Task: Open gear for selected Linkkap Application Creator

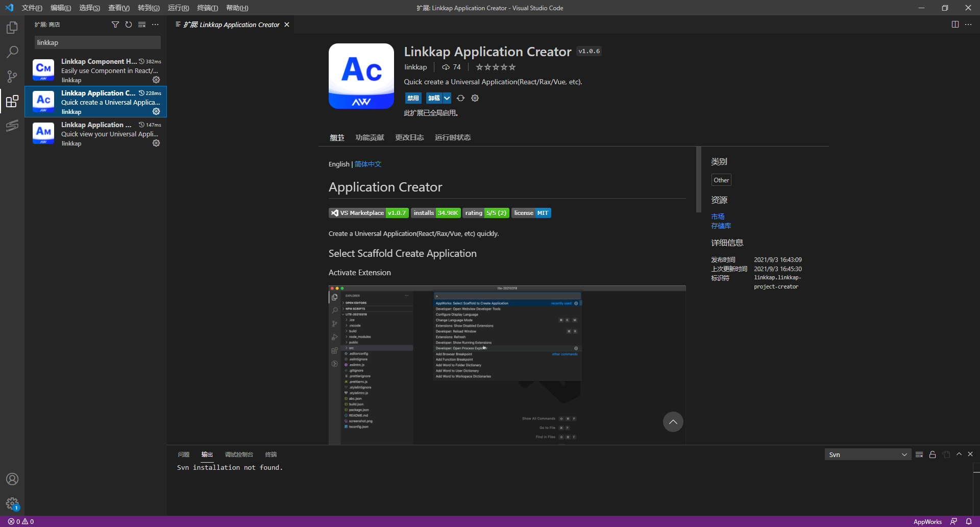Action: click(156, 111)
